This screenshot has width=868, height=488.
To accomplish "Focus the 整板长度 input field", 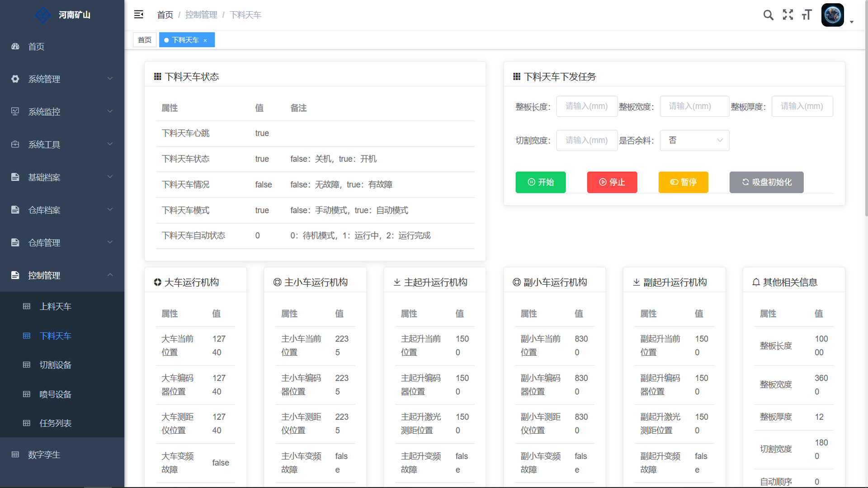I will [586, 106].
